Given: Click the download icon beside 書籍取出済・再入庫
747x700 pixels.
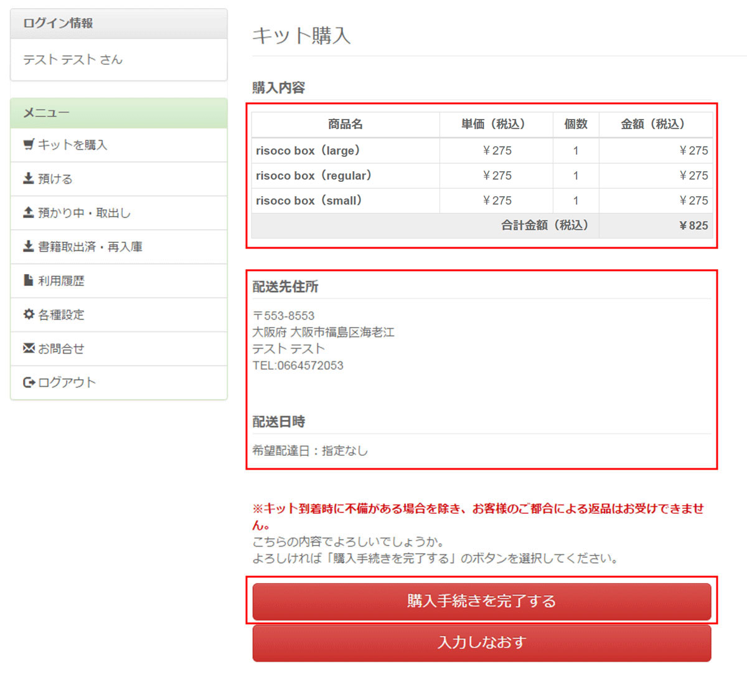Looking at the screenshot, I should click(x=29, y=247).
